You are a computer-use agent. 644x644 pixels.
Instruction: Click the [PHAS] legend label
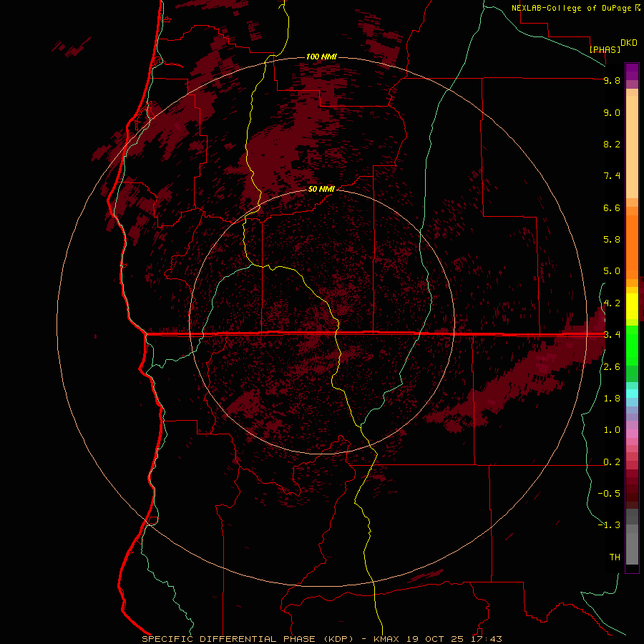[605, 49]
